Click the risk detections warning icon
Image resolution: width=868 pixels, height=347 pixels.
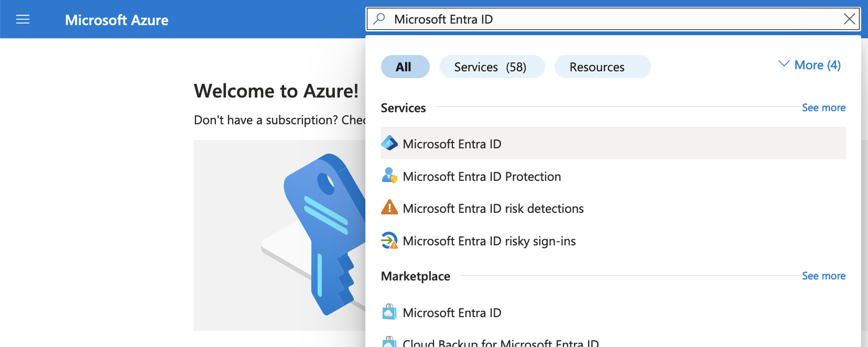point(390,208)
